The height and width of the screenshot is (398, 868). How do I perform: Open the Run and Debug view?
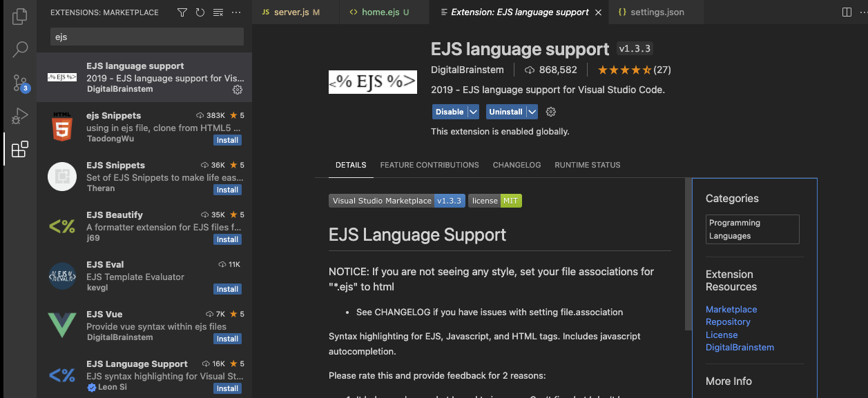pyautogui.click(x=20, y=116)
